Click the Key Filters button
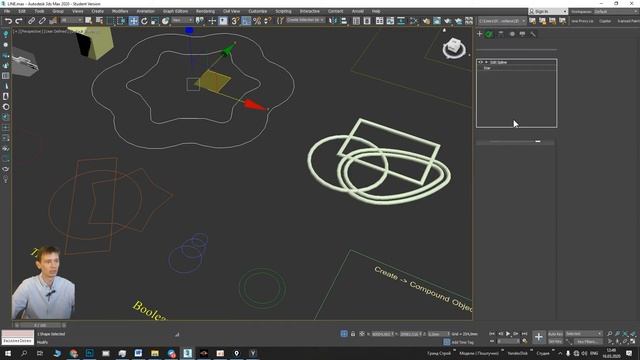The width and height of the screenshot is (640, 360). tap(588, 341)
